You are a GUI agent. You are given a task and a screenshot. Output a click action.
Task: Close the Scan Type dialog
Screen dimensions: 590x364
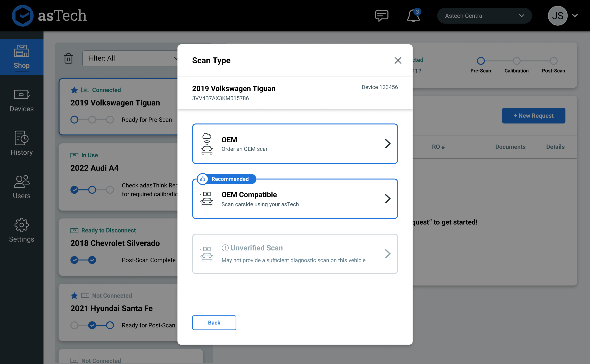point(398,60)
